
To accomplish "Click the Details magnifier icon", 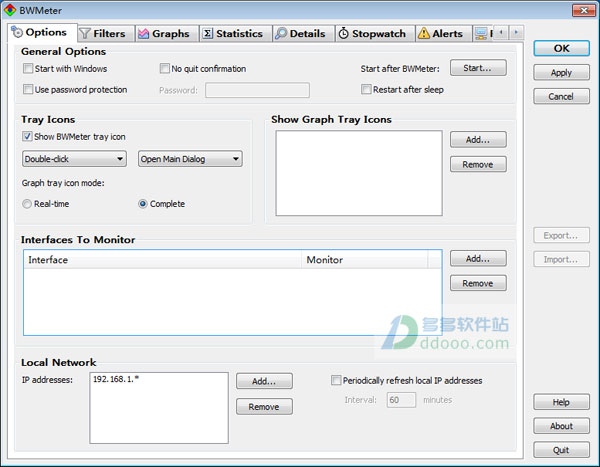I will point(281,34).
